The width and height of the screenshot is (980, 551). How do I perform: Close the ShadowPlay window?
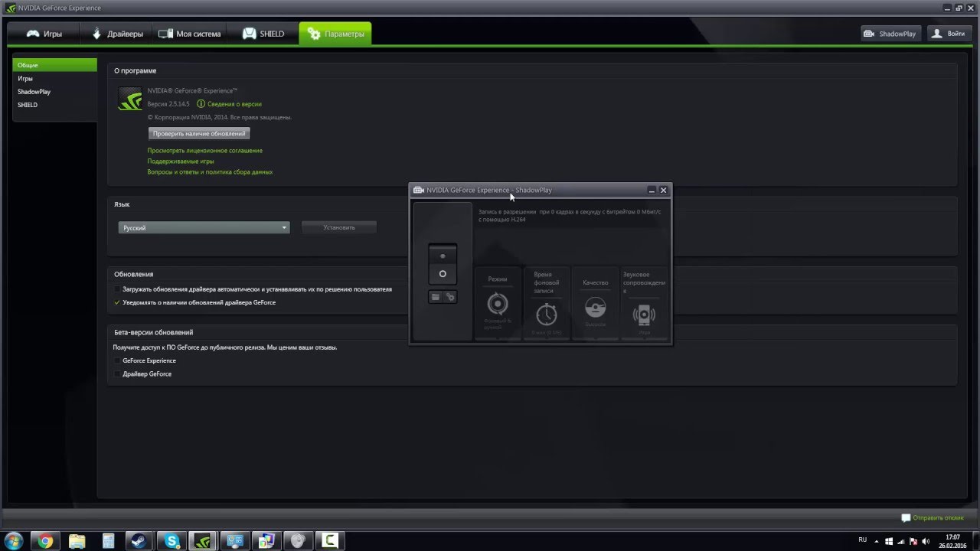[x=663, y=190]
